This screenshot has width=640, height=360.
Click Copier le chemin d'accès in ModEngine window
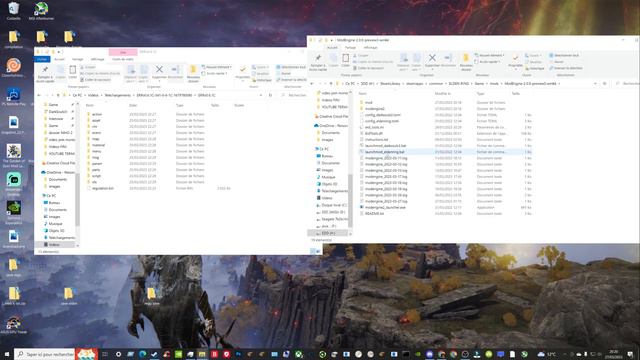click(x=373, y=62)
